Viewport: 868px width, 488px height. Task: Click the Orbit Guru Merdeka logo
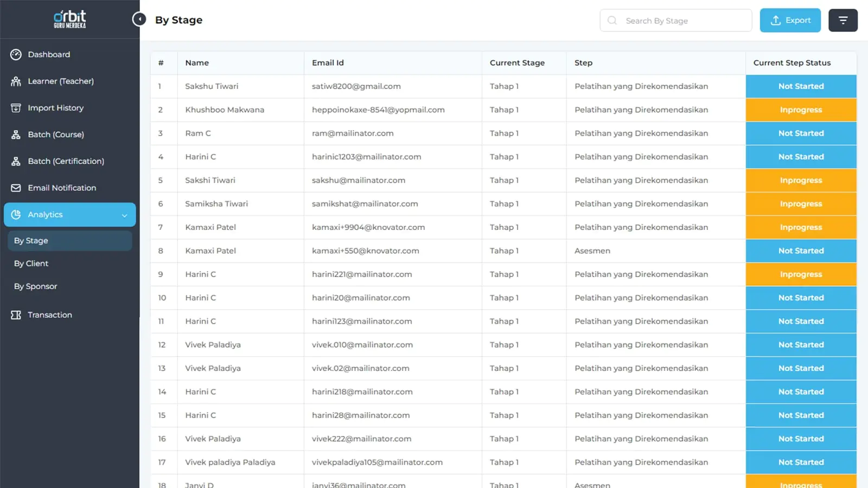point(69,19)
